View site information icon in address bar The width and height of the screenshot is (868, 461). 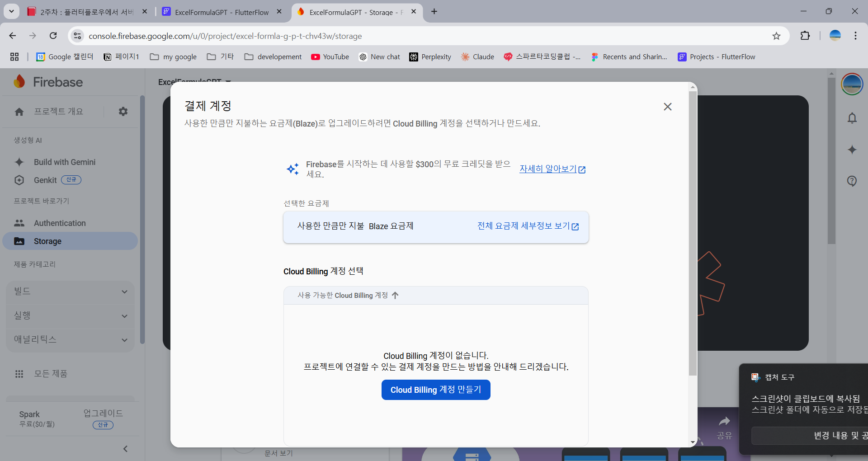77,36
